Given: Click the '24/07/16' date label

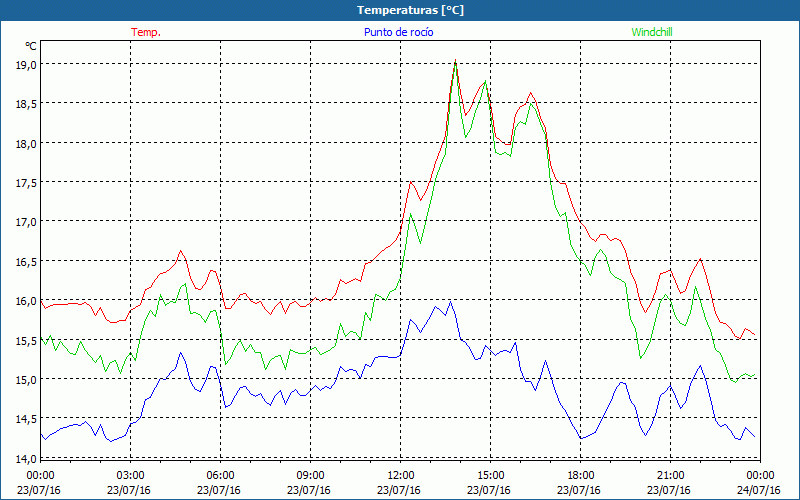Looking at the screenshot, I should pyautogui.click(x=759, y=490).
